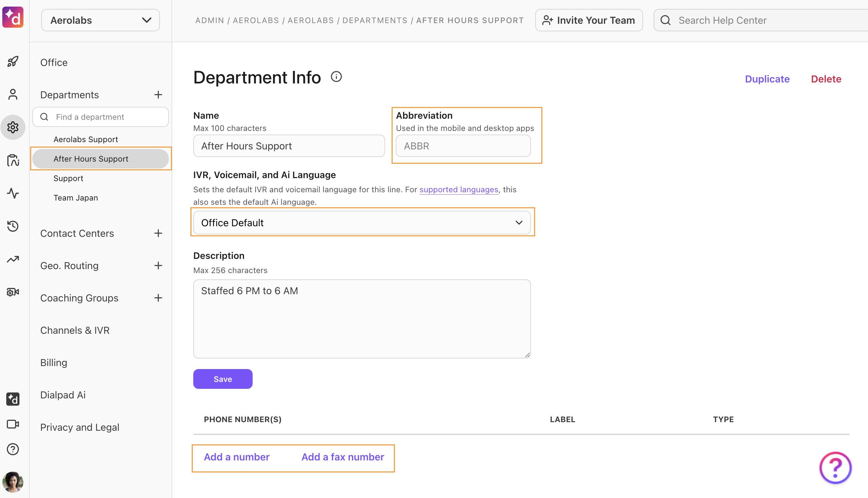Click search magnifier in Help Center field

coord(666,20)
